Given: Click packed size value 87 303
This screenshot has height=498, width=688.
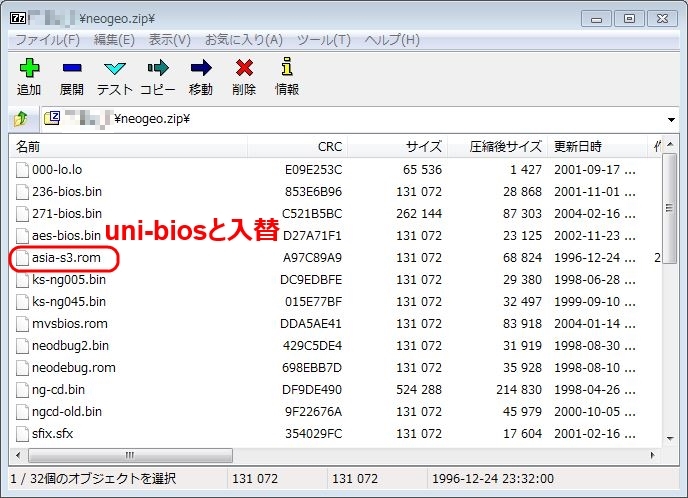Looking at the screenshot, I should pos(522,214).
